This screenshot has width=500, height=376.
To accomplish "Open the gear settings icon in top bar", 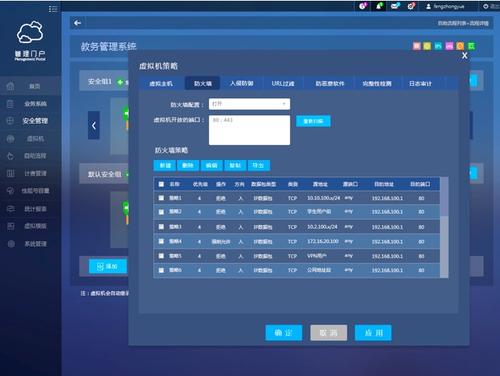I will pos(411,6).
